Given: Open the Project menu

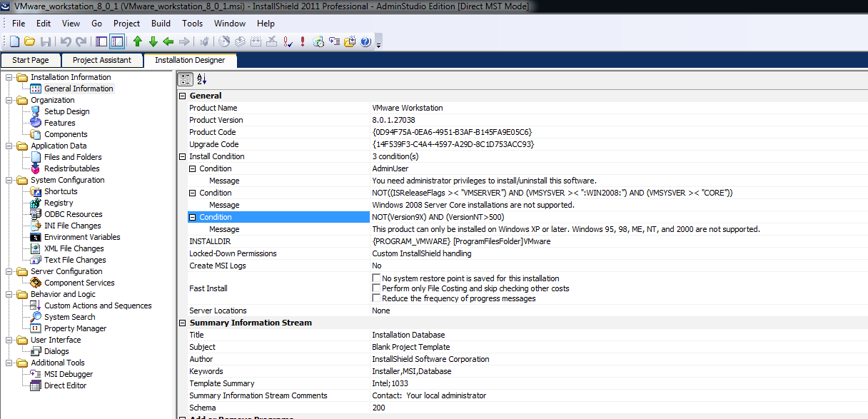Looking at the screenshot, I should 127,24.
